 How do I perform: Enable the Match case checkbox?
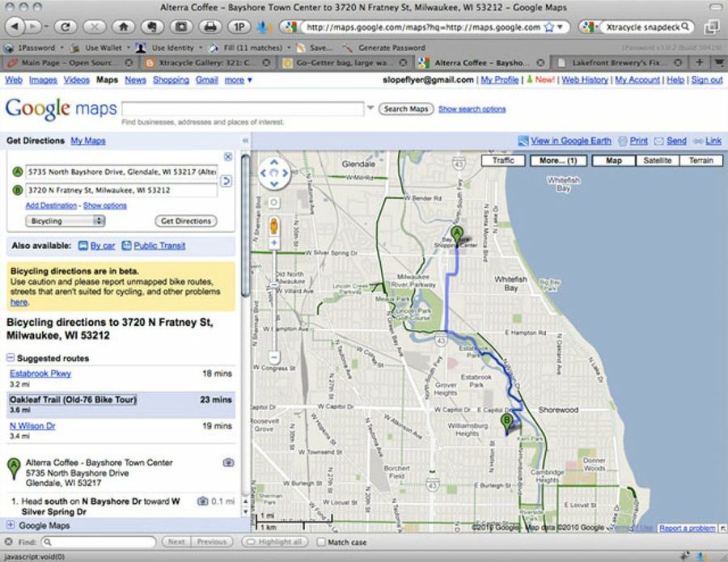coord(322,542)
